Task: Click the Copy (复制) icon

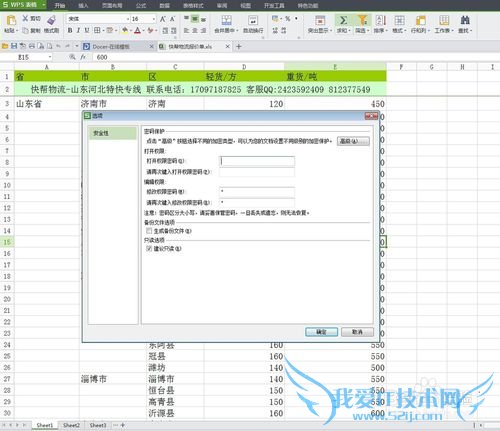Action: tap(26, 31)
